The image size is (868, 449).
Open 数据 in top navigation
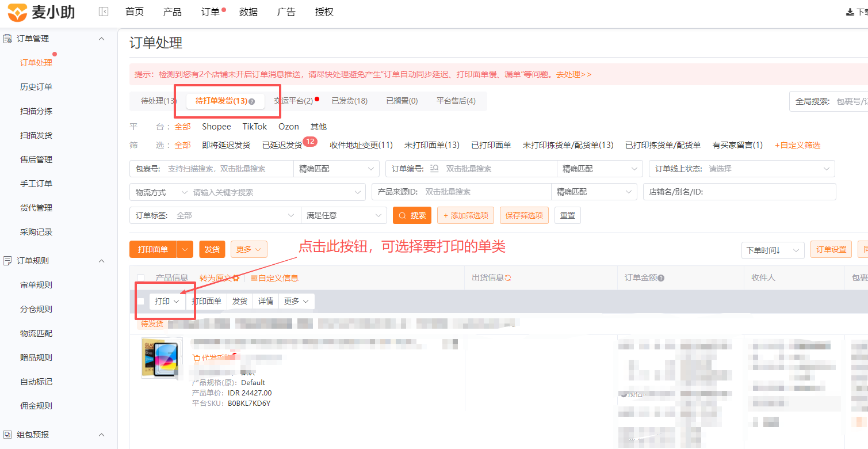(248, 12)
